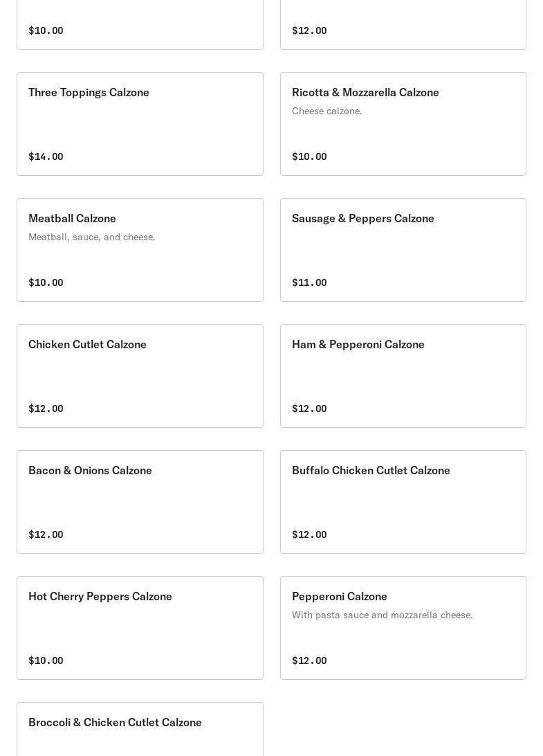This screenshot has height=756, width=543.
Task: Open the Sausage & Peppers Calzone card
Action: (403, 249)
